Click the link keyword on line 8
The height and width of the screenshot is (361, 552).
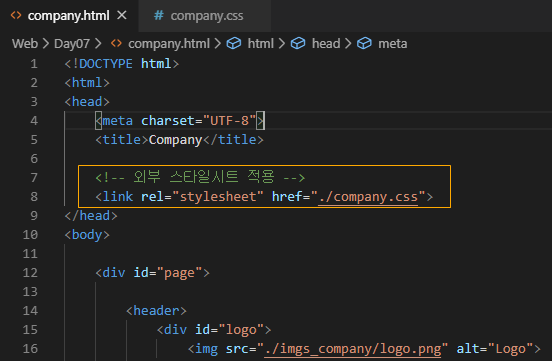pyautogui.click(x=118, y=197)
